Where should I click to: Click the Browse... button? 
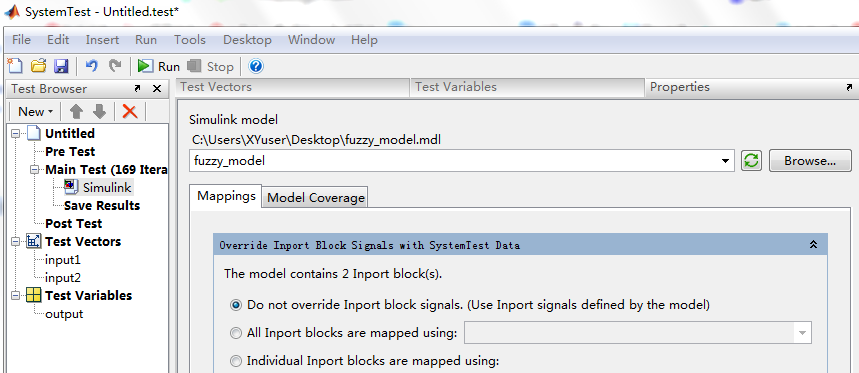coord(810,161)
